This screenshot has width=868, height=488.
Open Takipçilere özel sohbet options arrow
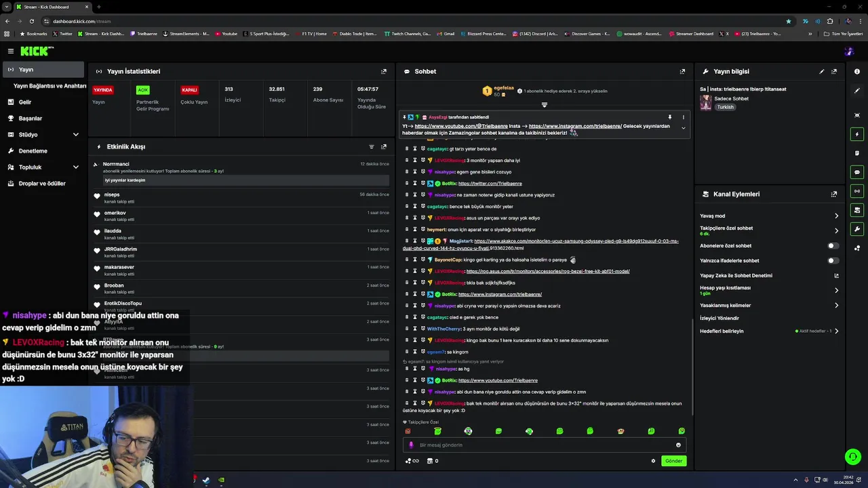836,230
